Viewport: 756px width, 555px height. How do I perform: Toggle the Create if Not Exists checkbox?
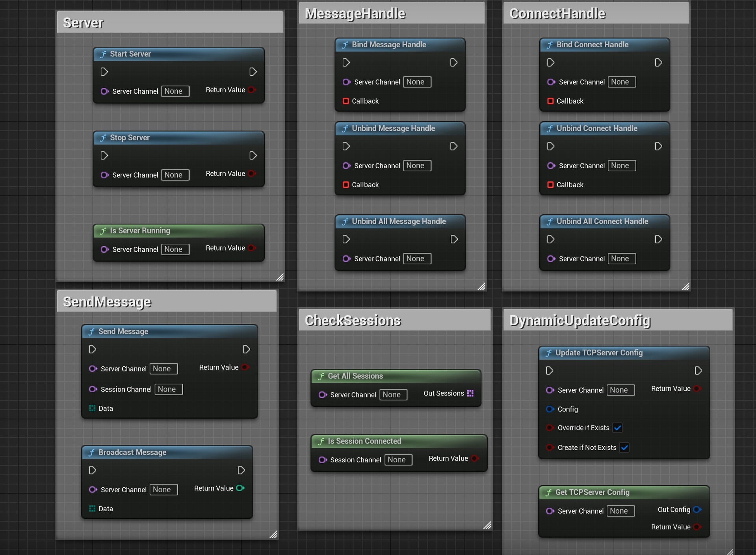pyautogui.click(x=624, y=447)
